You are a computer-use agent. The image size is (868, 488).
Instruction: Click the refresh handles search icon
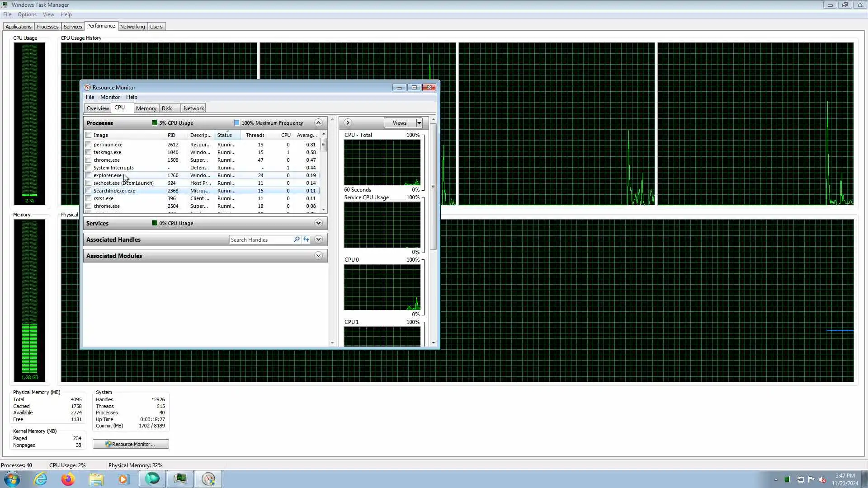coord(306,239)
